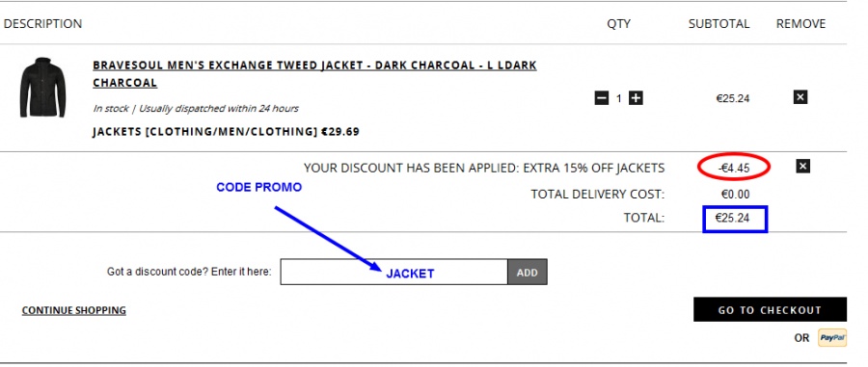868x367 pixels.
Task: Increase jacket quantity with plus icon
Action: coord(637,98)
